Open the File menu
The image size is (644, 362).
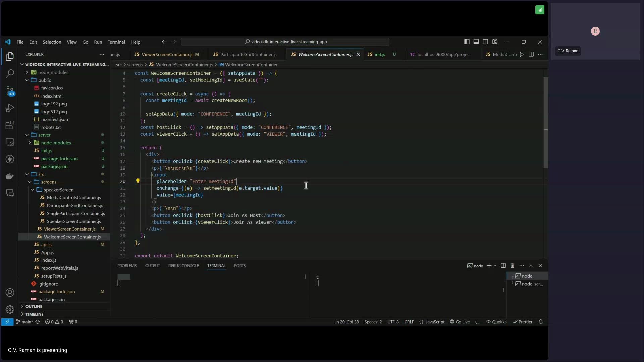tap(20, 42)
